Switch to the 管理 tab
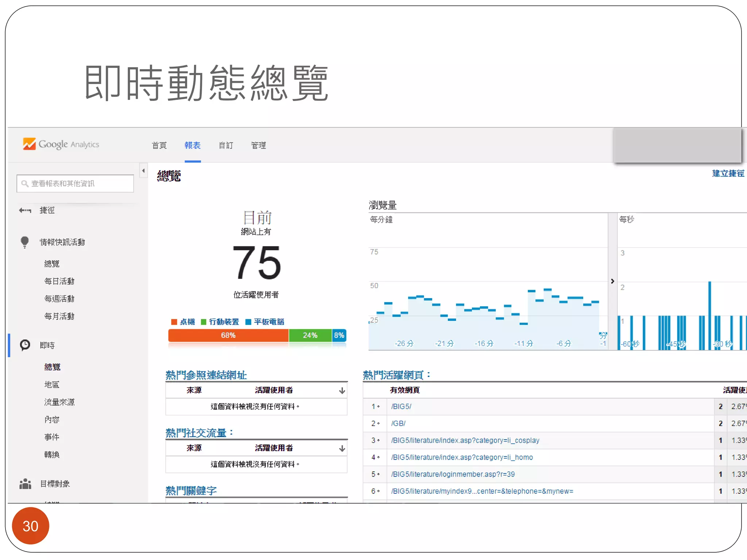 click(258, 145)
